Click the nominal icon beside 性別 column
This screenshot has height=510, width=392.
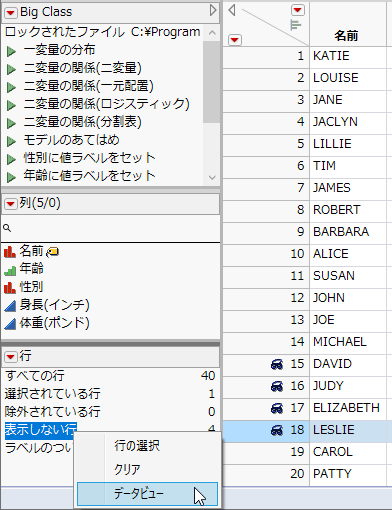coord(10,288)
